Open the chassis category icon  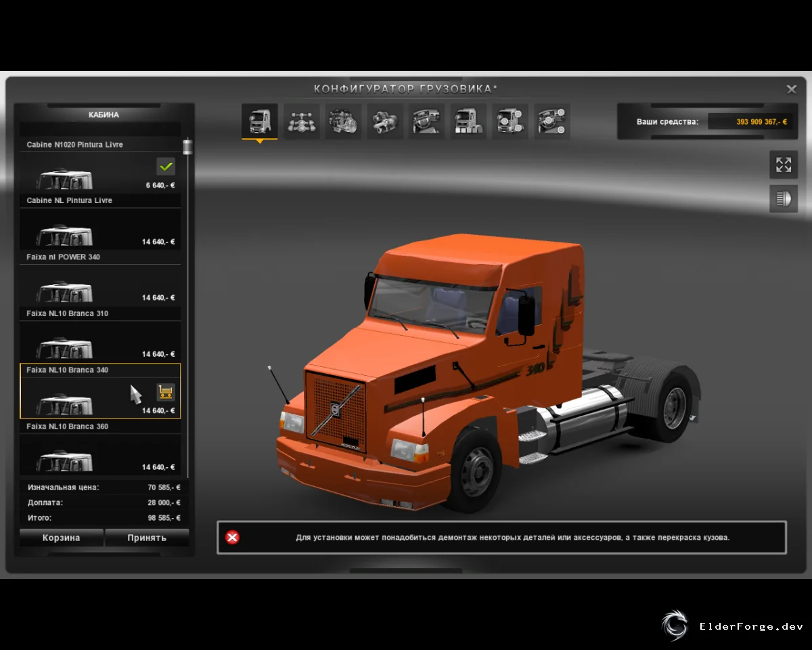tap(302, 121)
